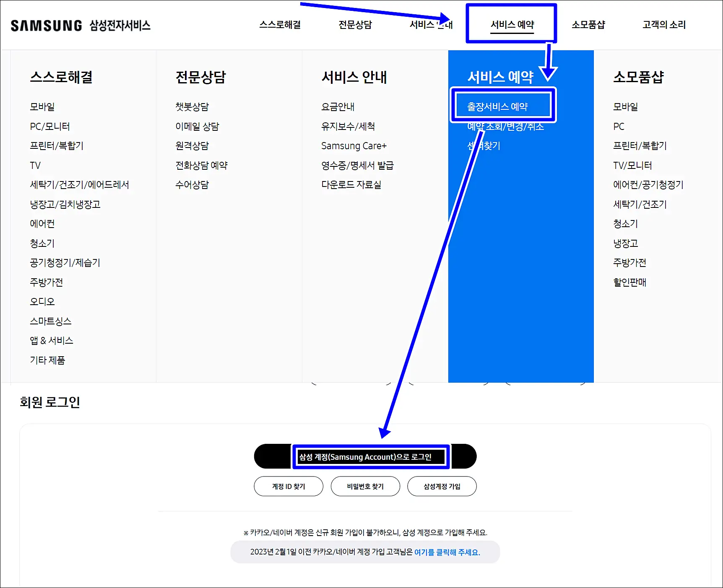Log in with 삼성 계정(Samsung Account) button
The image size is (723, 588).
tap(365, 456)
